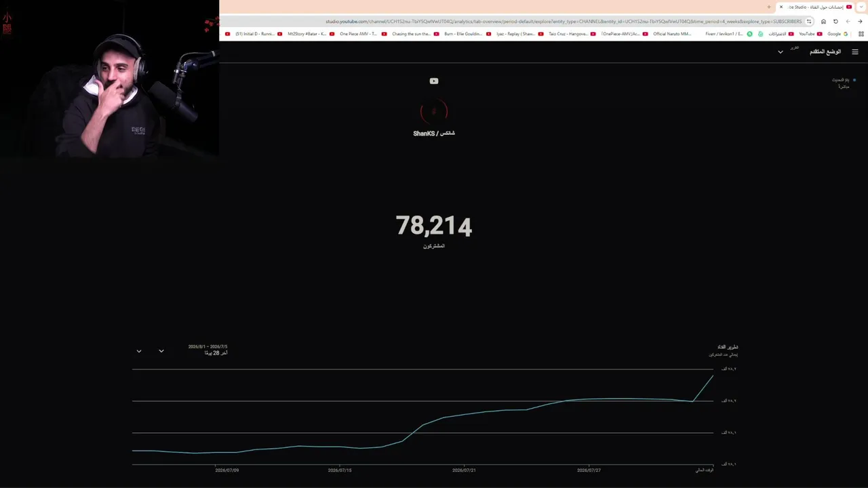Open the Google bookmark
This screenshot has height=488, width=868.
pyautogui.click(x=838, y=34)
